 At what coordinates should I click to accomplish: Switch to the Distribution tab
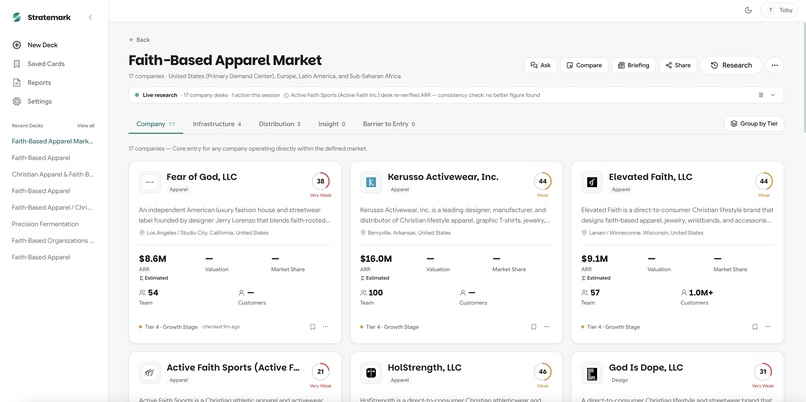tap(280, 124)
